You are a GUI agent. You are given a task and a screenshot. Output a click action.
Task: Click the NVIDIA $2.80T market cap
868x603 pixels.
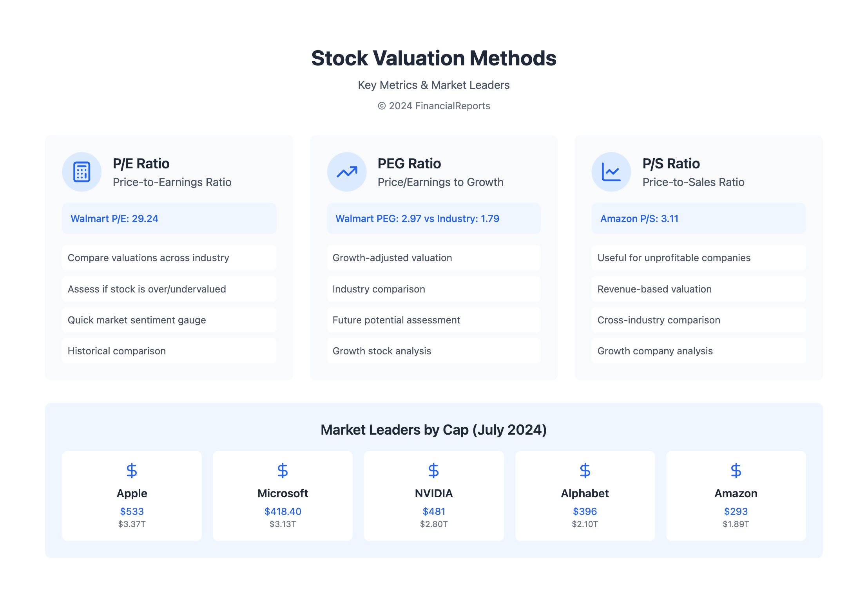click(433, 524)
